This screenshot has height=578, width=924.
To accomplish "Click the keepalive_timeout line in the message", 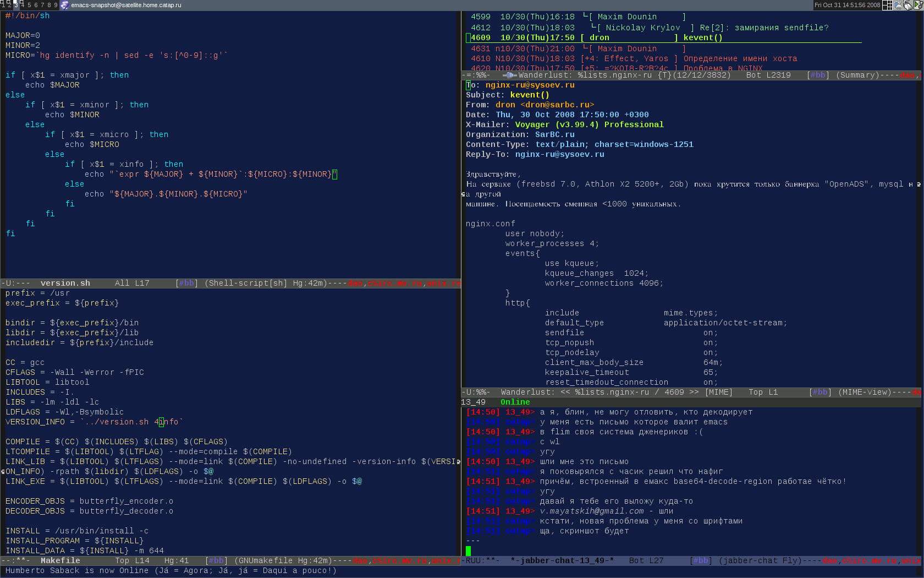I will (631, 372).
